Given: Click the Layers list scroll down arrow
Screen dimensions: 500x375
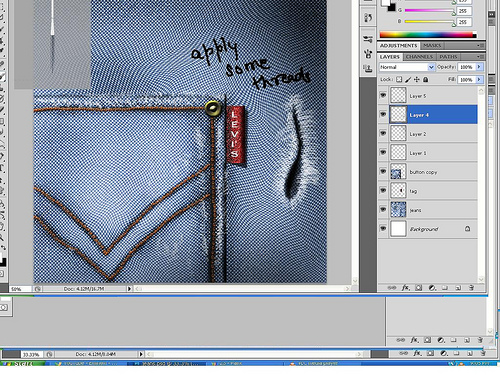Looking at the screenshot, I should pyautogui.click(x=481, y=279).
